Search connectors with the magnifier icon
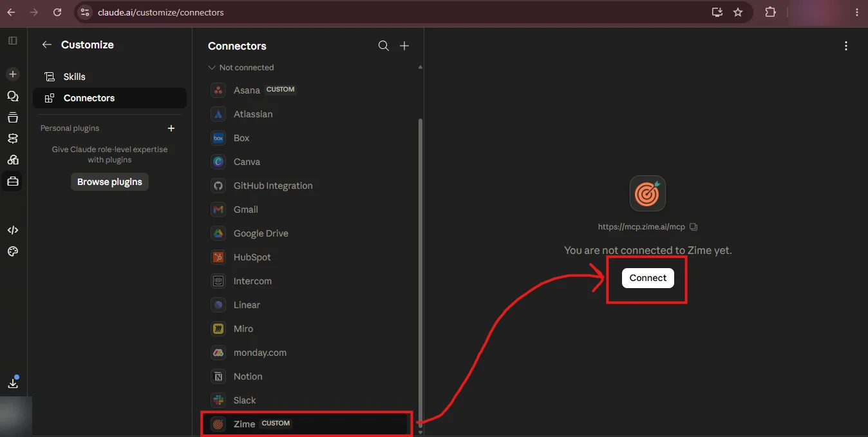Viewport: 868px width, 437px height. (x=383, y=46)
